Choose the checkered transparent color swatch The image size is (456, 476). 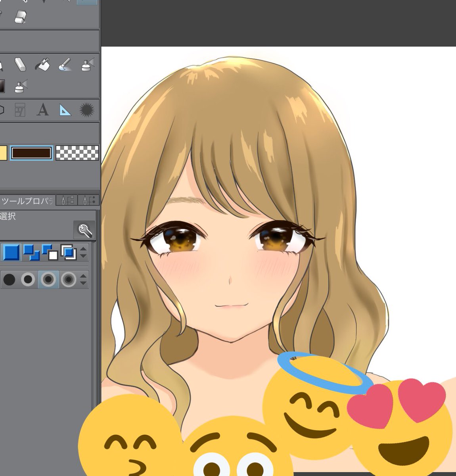pyautogui.click(x=77, y=153)
